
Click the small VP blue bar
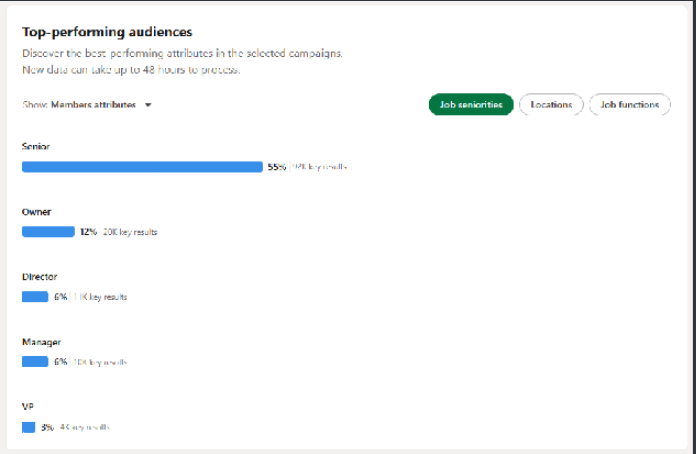(x=28, y=427)
